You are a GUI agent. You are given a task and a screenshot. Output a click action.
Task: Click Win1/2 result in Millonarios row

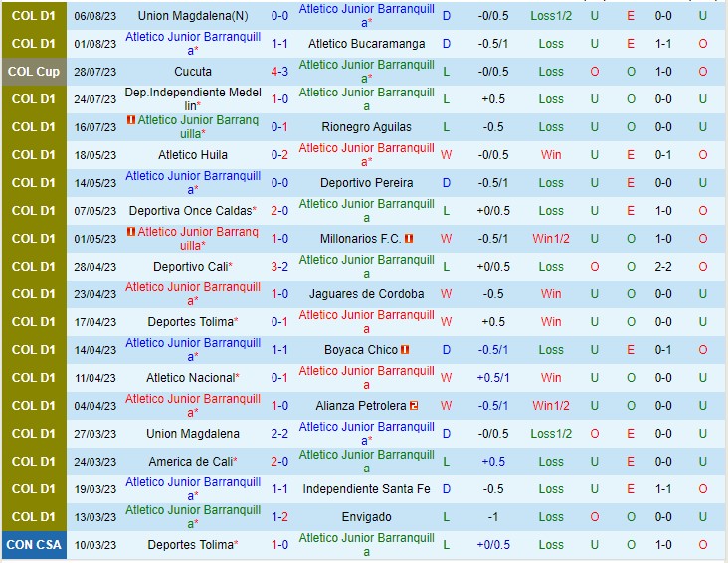[x=551, y=239]
